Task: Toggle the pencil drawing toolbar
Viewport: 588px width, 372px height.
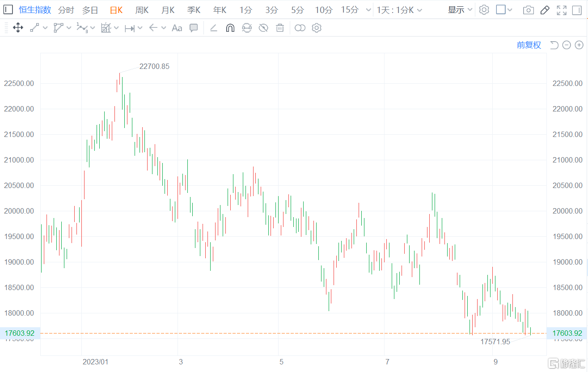Action: 545,10
